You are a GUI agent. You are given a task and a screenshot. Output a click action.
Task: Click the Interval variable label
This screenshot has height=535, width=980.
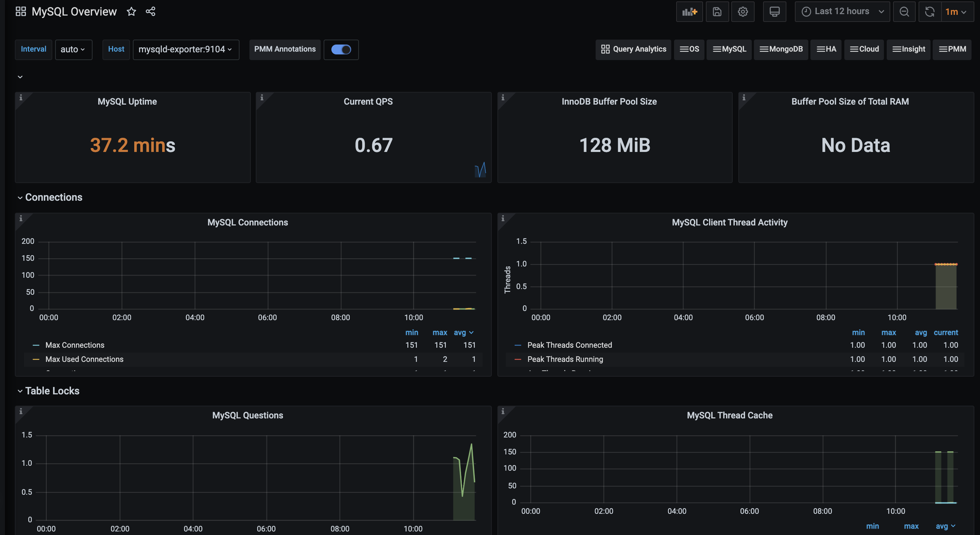pos(34,49)
